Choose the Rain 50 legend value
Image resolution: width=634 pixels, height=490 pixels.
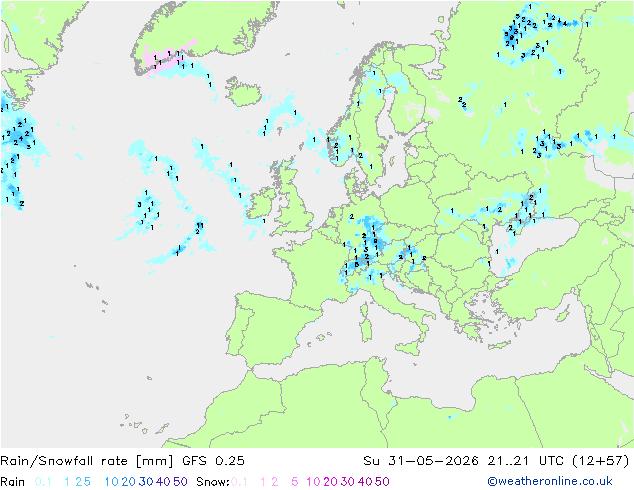(180, 482)
